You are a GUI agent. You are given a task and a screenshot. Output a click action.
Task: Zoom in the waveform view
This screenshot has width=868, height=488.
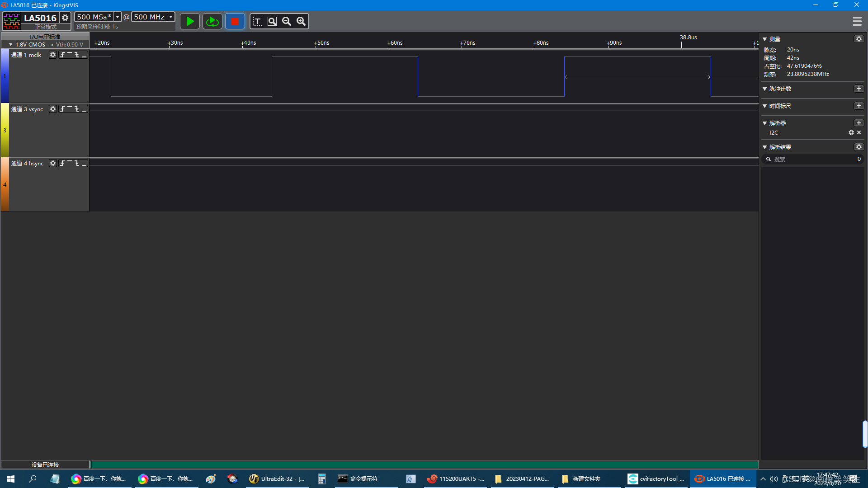point(301,21)
